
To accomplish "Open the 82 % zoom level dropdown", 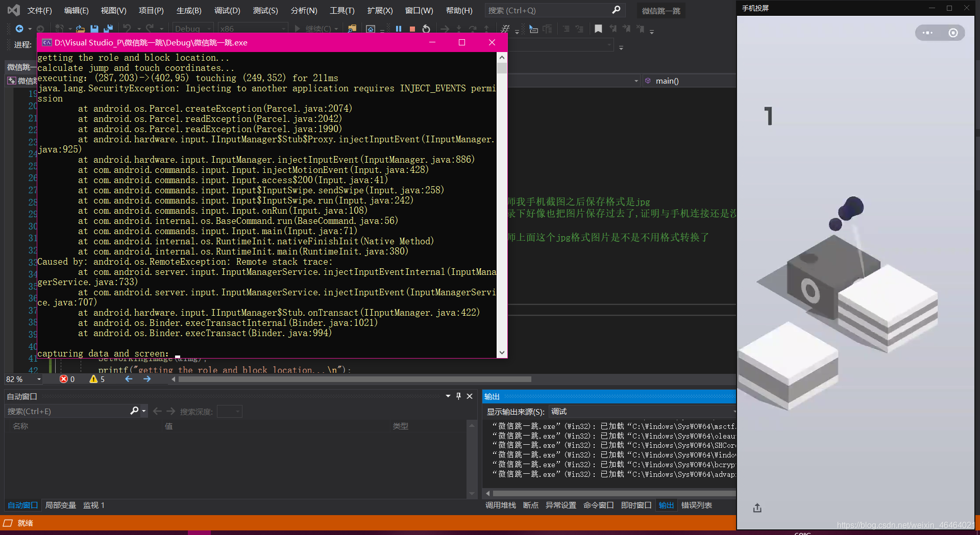I will pyautogui.click(x=23, y=379).
